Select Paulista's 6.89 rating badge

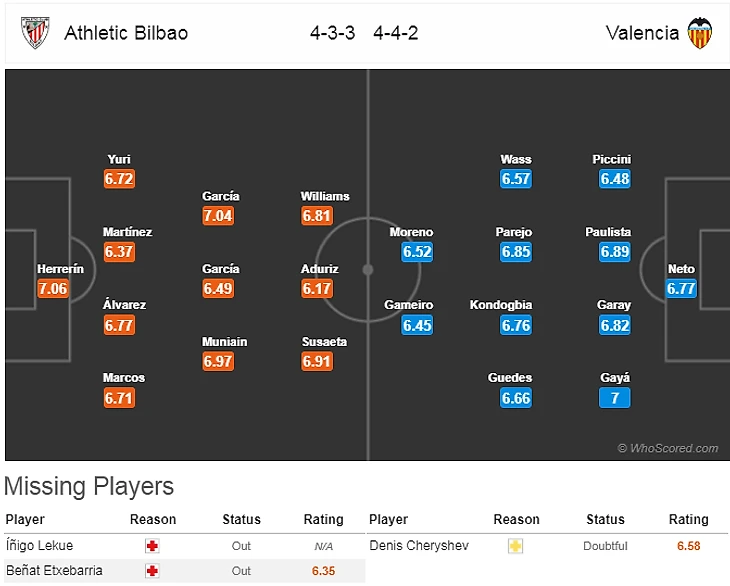(615, 252)
